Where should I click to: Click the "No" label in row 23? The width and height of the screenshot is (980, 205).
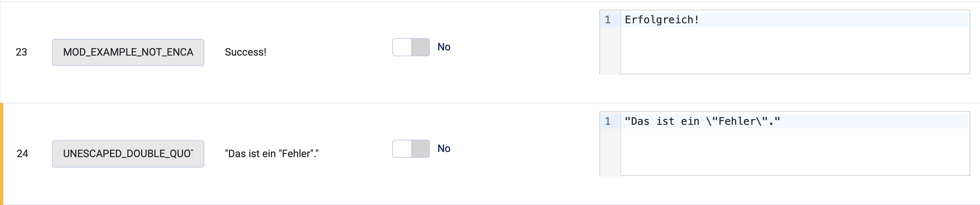444,47
